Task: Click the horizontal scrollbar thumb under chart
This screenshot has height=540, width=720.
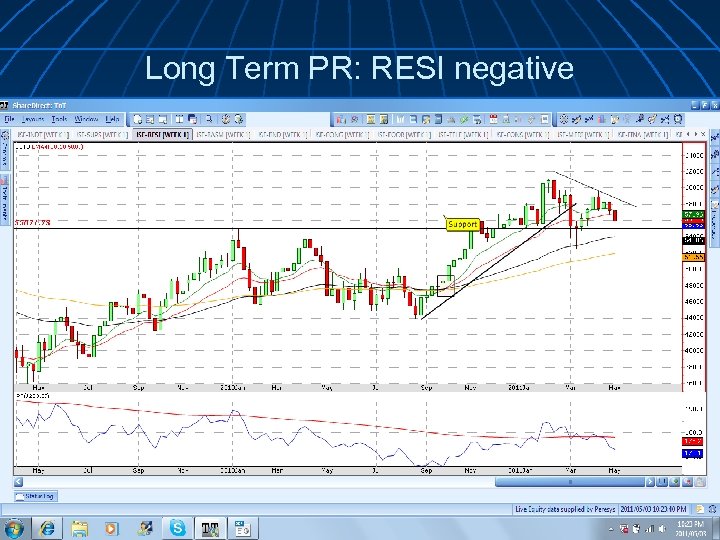Action: click(x=570, y=482)
